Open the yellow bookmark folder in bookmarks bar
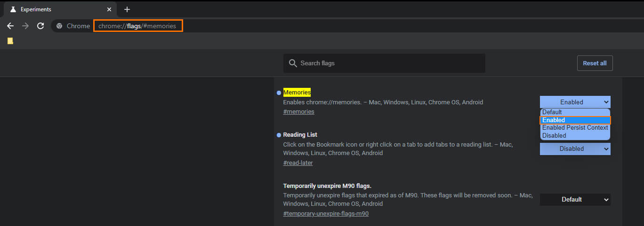This screenshot has height=226, width=644. pyautogui.click(x=10, y=41)
